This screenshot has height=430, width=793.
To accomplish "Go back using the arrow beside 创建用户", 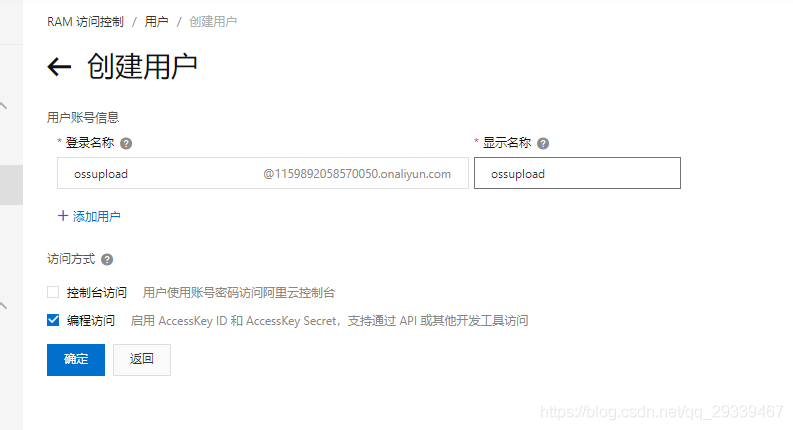I will pos(59,67).
